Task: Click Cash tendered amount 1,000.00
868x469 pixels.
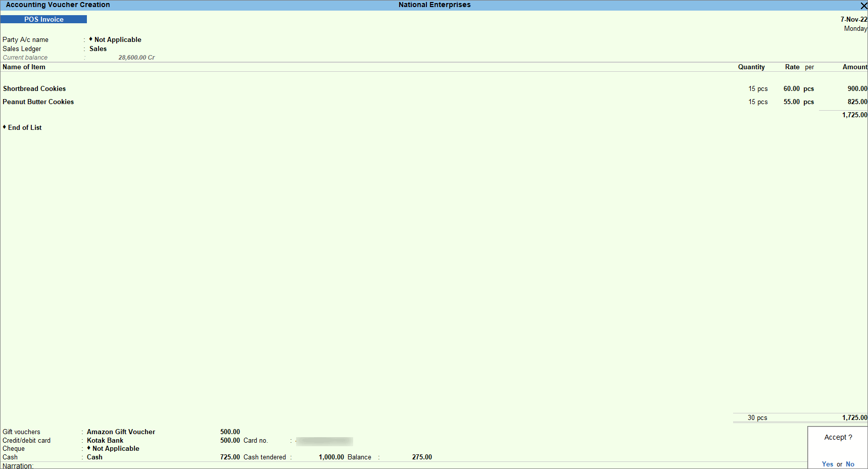Action: tap(331, 457)
